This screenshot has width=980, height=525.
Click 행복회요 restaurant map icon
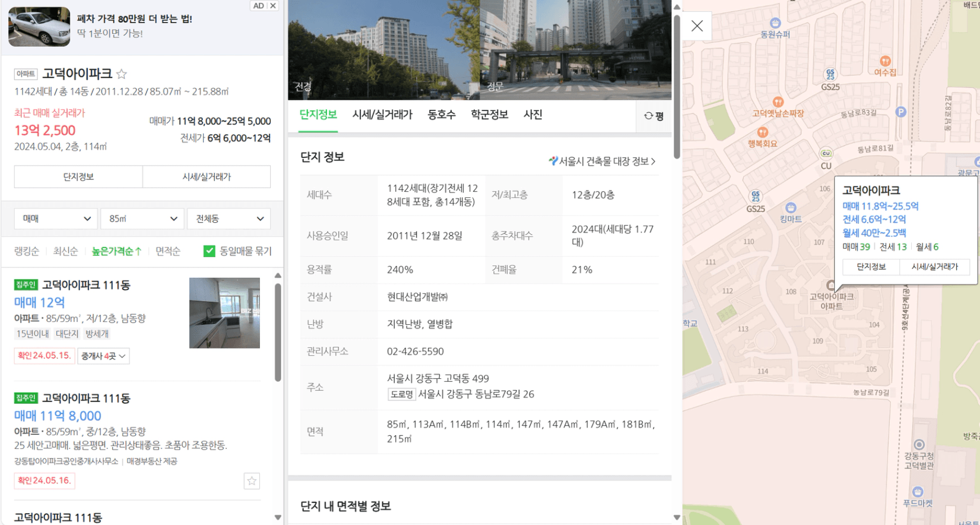coord(763,132)
